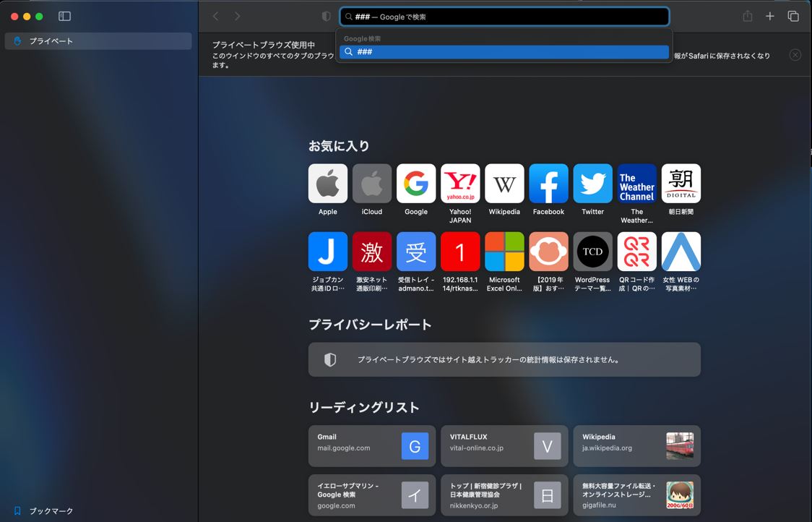Go back with the back arrow

tap(216, 16)
